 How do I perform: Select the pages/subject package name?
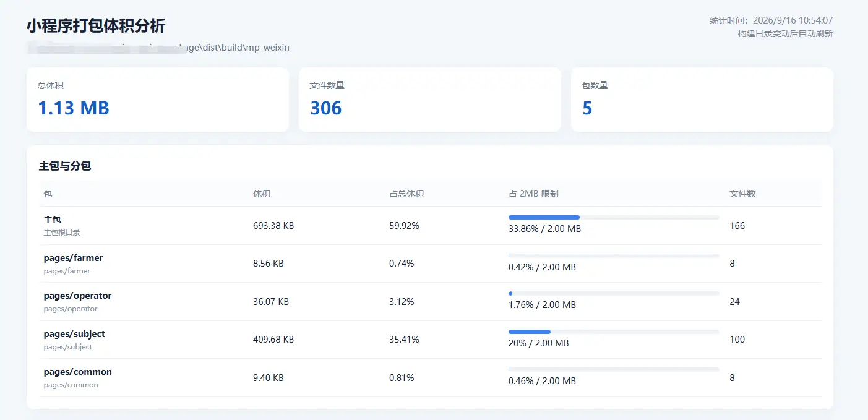pyautogui.click(x=75, y=334)
